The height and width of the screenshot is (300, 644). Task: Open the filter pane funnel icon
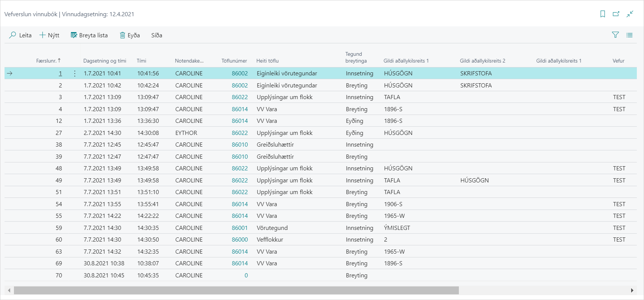click(x=615, y=35)
